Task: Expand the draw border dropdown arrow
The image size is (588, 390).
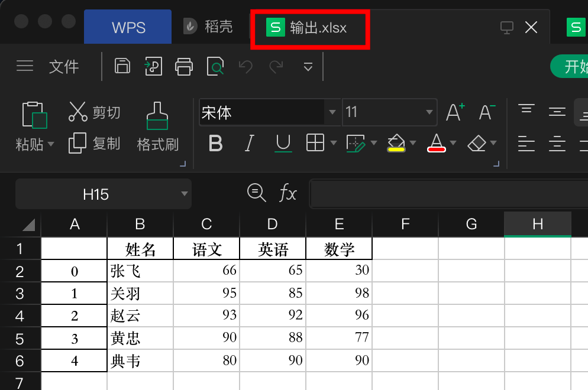Action: (x=373, y=143)
